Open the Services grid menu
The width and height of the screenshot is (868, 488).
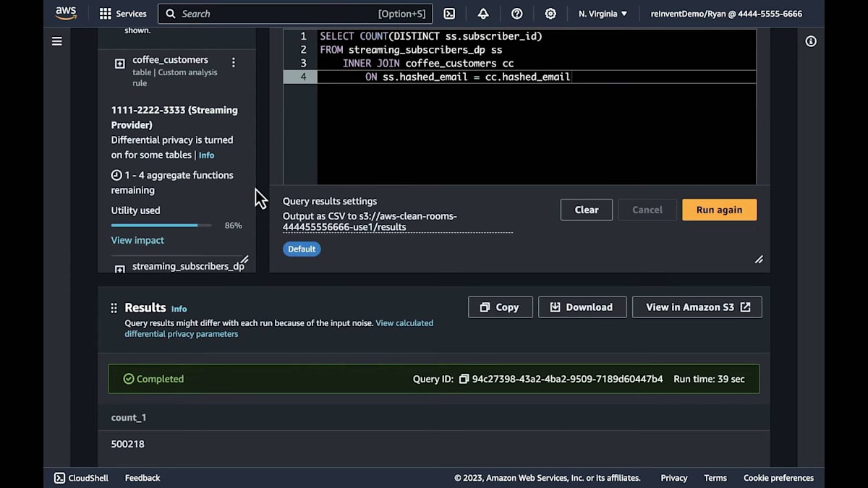[123, 14]
